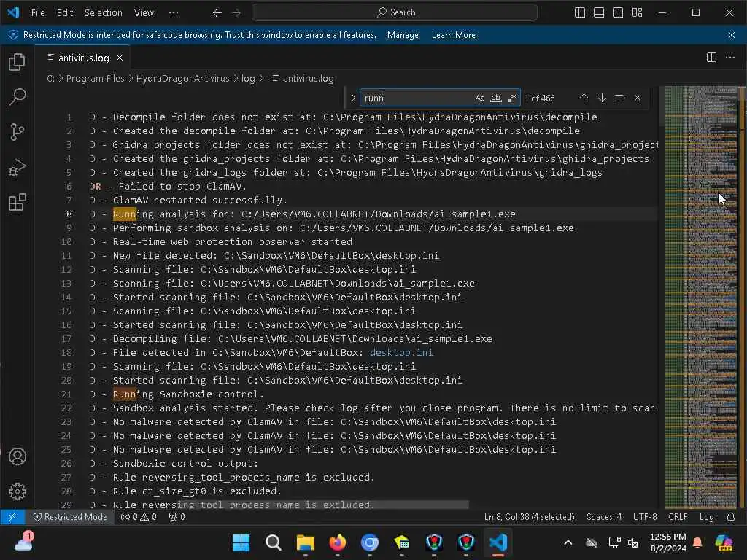The height and width of the screenshot is (560, 747).
Task: Open Windows taskbar Search
Action: 274,542
